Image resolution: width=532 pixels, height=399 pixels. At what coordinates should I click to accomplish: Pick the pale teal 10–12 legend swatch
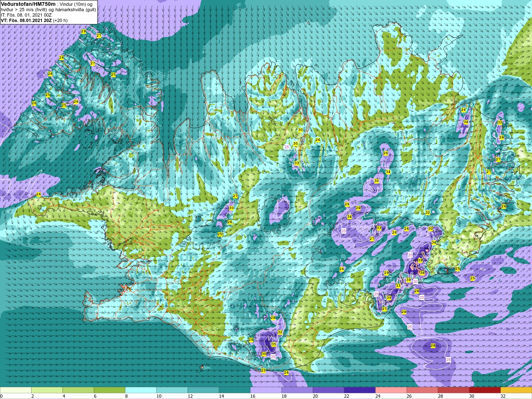[x=172, y=390]
